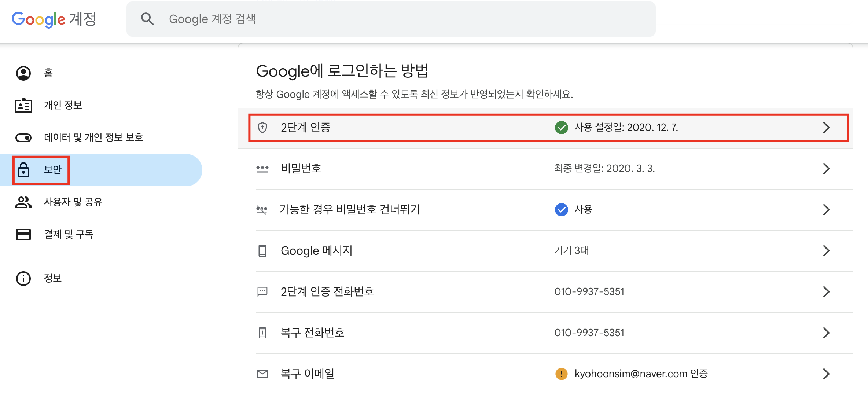This screenshot has width=868, height=393.
Task: Click the 2단계 인증 전화번호 message icon
Action: click(x=262, y=292)
